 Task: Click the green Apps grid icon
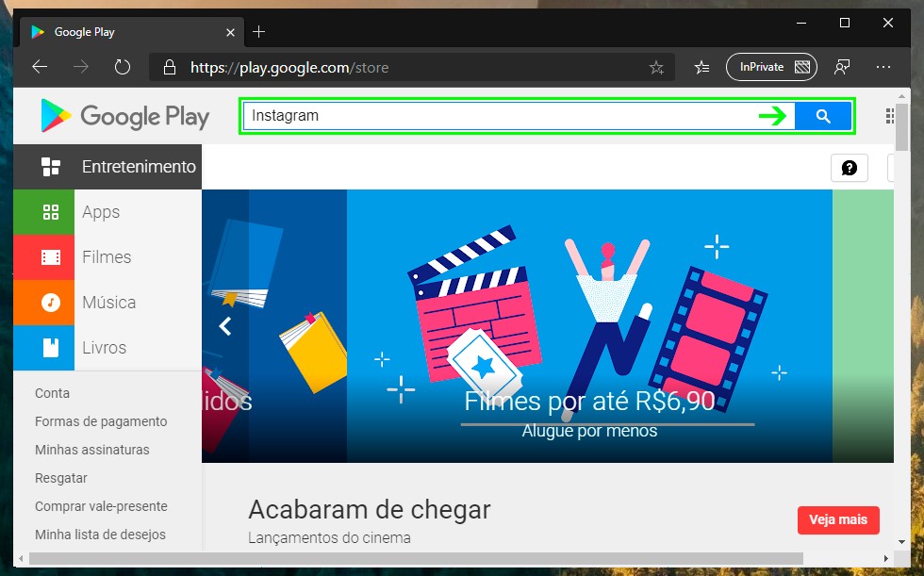(51, 212)
